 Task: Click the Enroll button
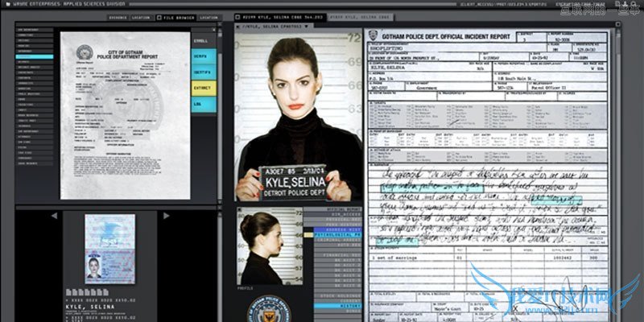(x=204, y=41)
